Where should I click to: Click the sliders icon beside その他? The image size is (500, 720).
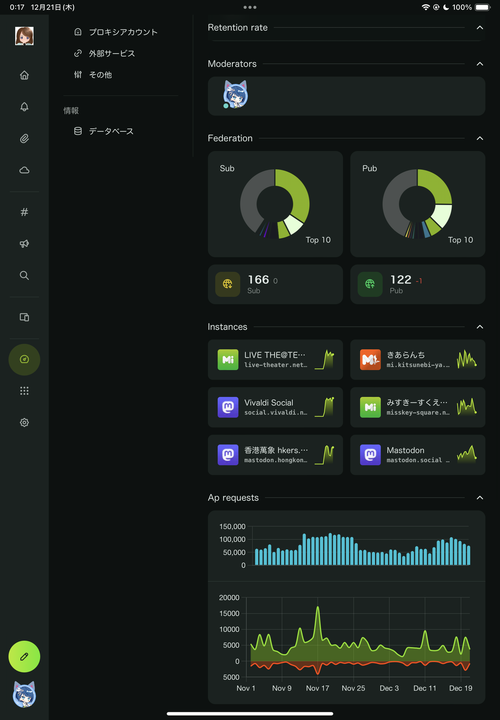pos(78,75)
